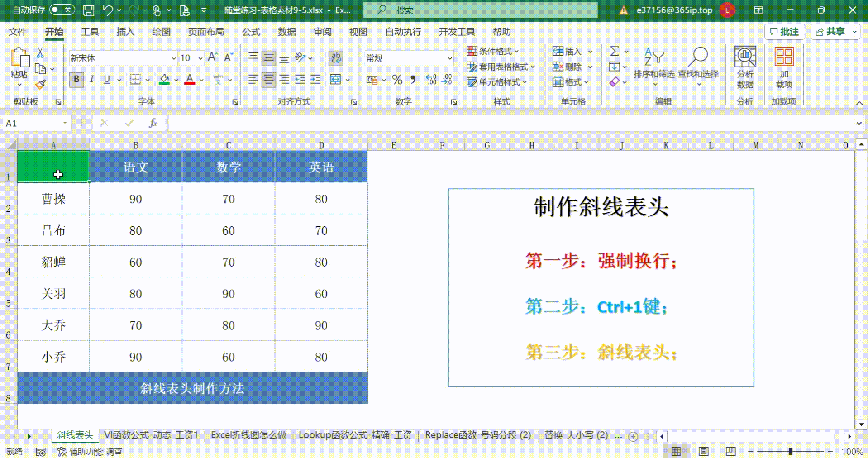This screenshot has width=868, height=458.
Task: Open Analyze Data tool
Action: [x=745, y=67]
